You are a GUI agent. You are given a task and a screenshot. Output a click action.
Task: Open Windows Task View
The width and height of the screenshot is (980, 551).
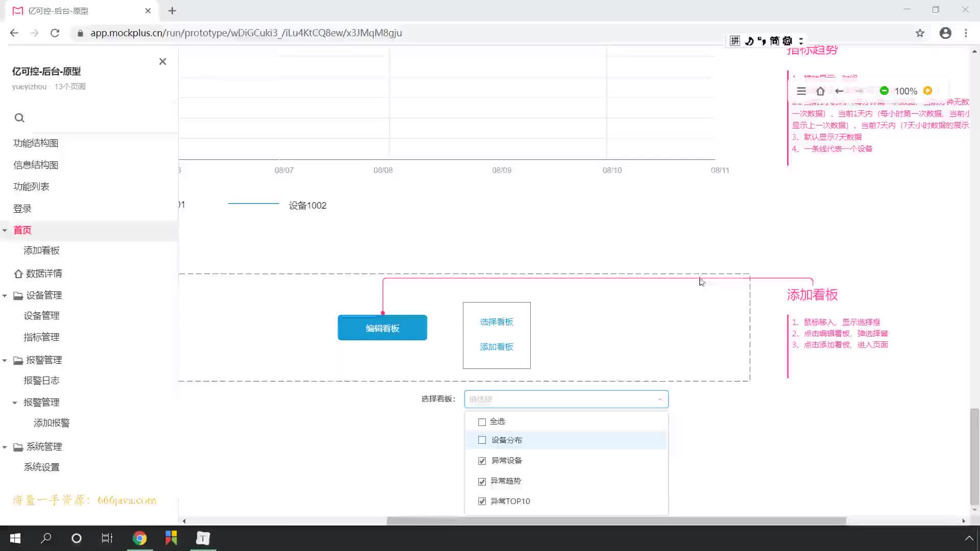[107, 538]
